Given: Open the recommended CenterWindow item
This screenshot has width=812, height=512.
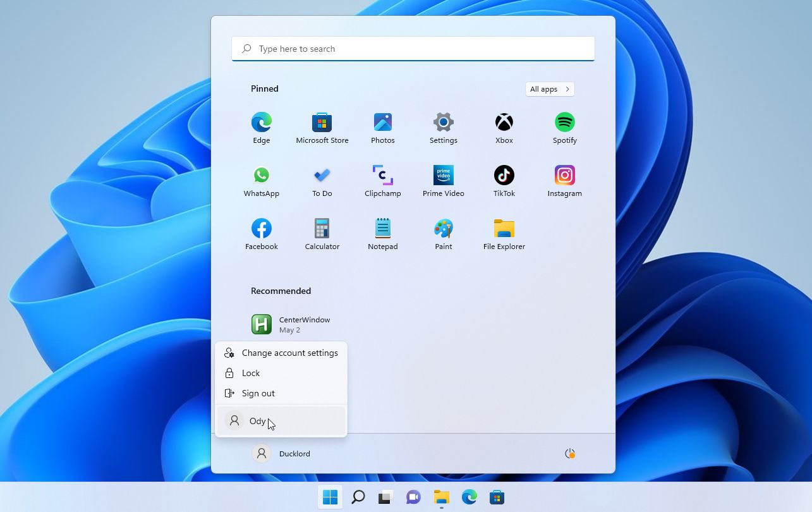Looking at the screenshot, I should point(291,324).
